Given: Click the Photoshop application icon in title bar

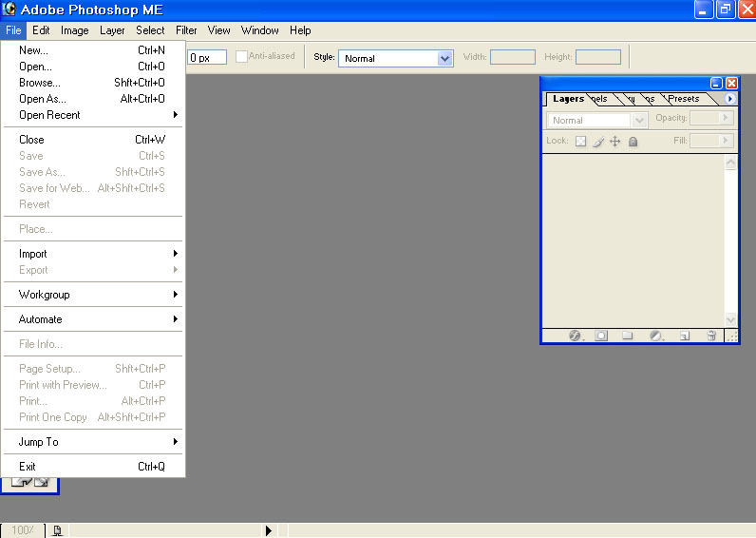Looking at the screenshot, I should click(x=9, y=10).
